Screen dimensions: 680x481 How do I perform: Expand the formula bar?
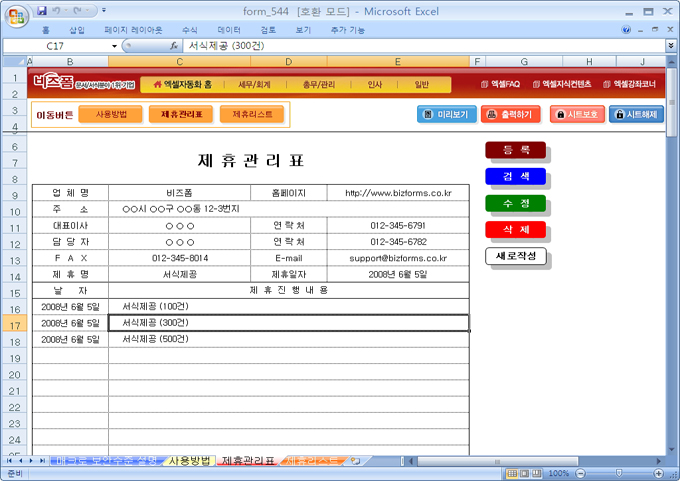click(670, 46)
